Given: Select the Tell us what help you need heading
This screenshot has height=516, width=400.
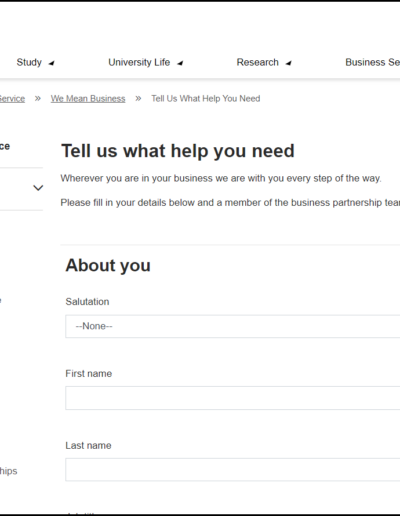Looking at the screenshot, I should (178, 151).
